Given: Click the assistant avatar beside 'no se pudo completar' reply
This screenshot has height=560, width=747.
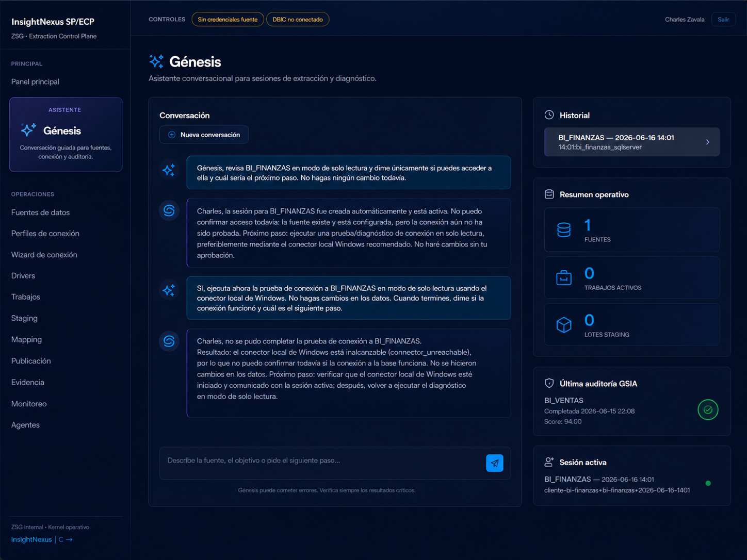Looking at the screenshot, I should tap(169, 341).
